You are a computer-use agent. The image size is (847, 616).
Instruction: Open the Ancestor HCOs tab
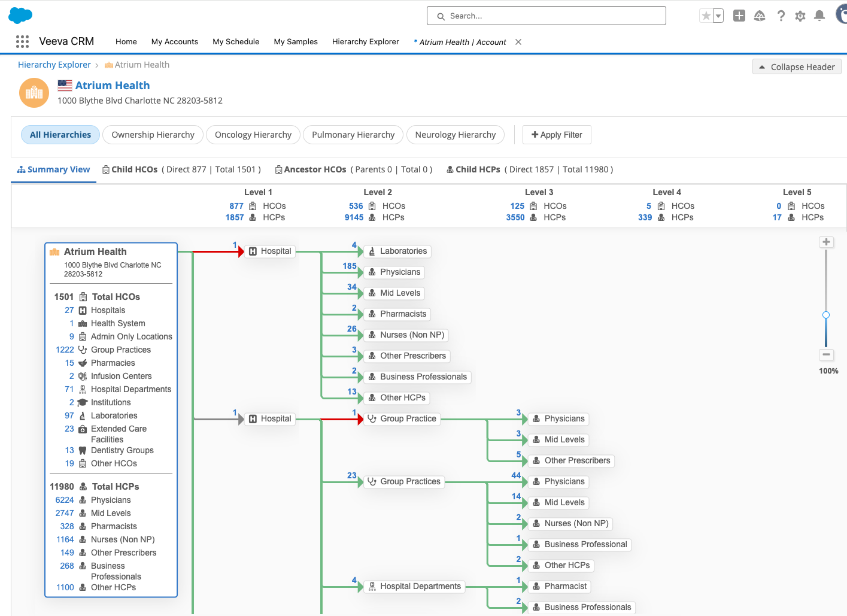pos(353,169)
